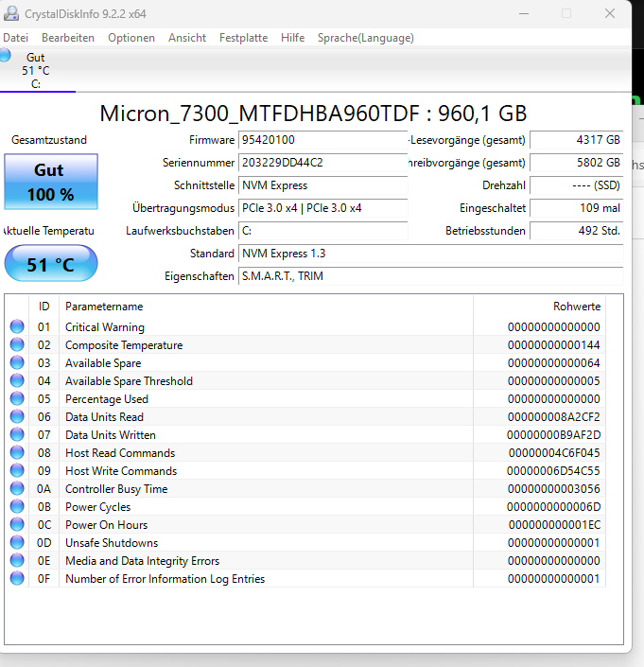644x667 pixels.
Task: Click the status orb for Controller Busy Time
Action: click(x=17, y=488)
